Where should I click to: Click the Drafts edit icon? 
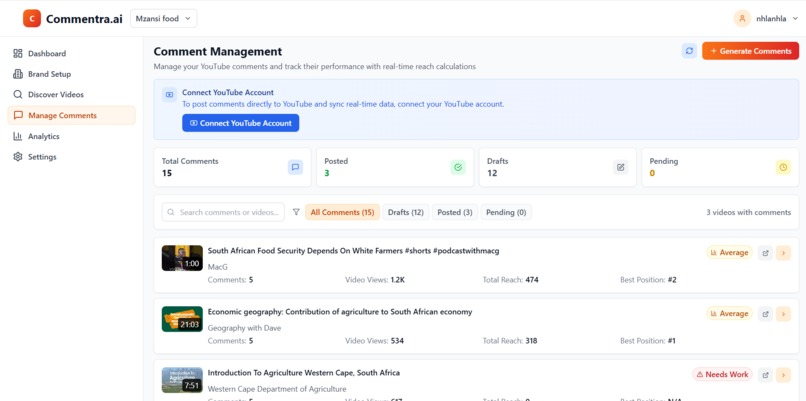tap(620, 167)
